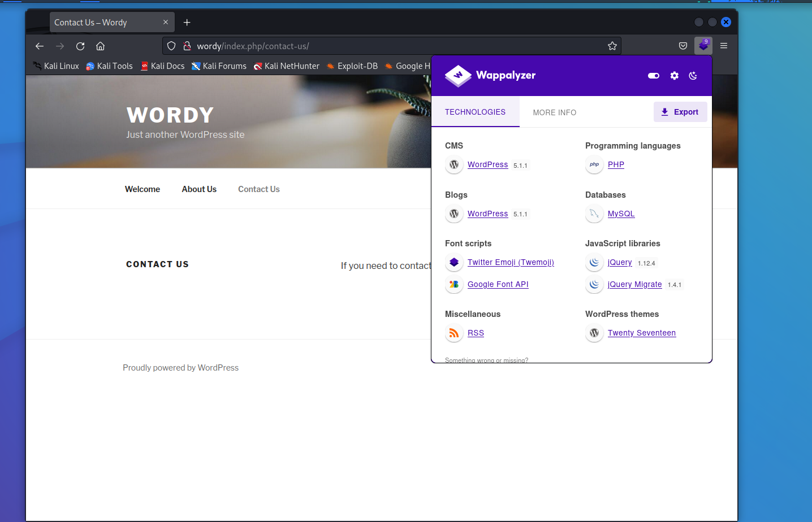Open the PHP link
This screenshot has width=812, height=522.
(616, 164)
